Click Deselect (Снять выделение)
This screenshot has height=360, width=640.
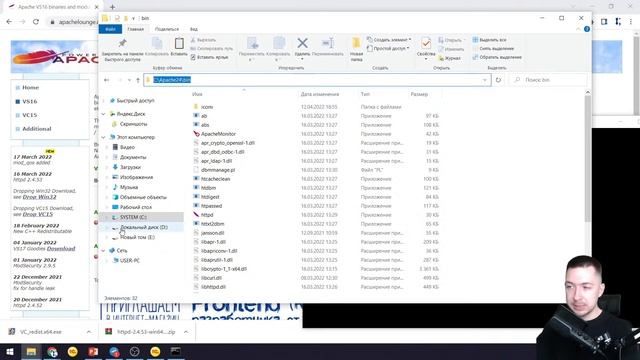493,49
